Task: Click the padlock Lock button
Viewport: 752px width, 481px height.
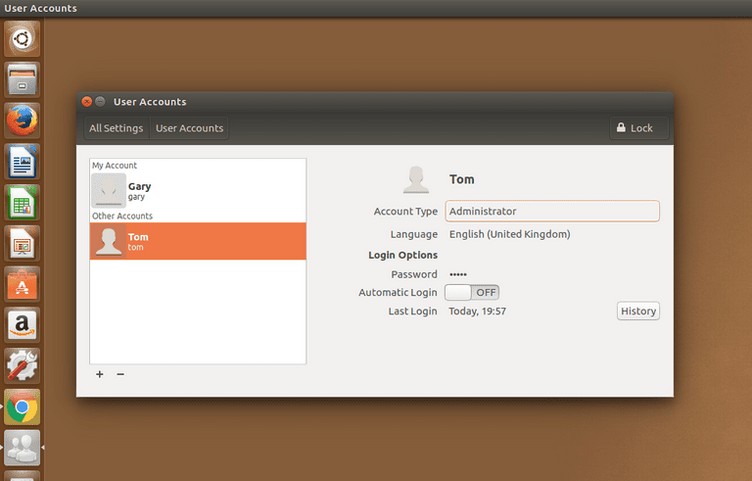Action: click(x=639, y=128)
